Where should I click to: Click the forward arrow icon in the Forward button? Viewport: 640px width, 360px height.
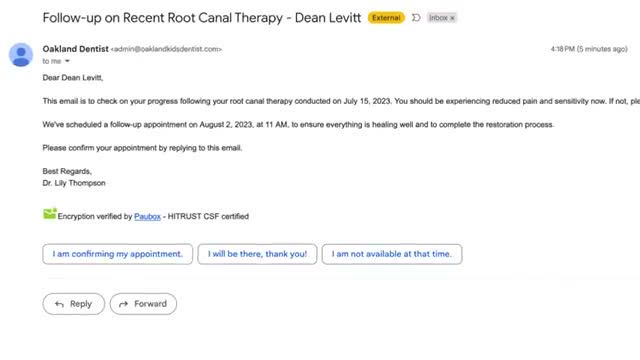coord(123,304)
